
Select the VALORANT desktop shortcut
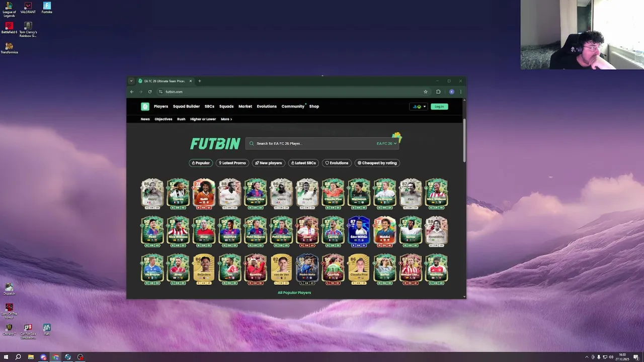28,8
